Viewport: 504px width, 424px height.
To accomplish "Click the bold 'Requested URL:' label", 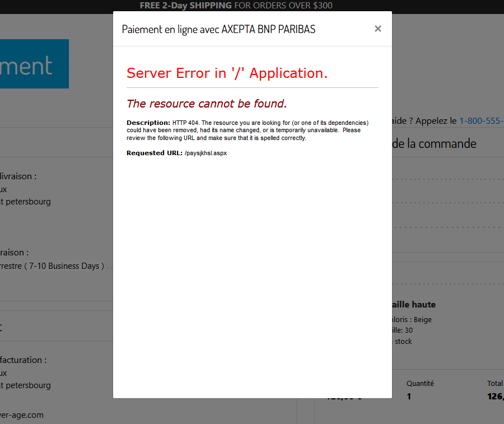I will 154,153.
